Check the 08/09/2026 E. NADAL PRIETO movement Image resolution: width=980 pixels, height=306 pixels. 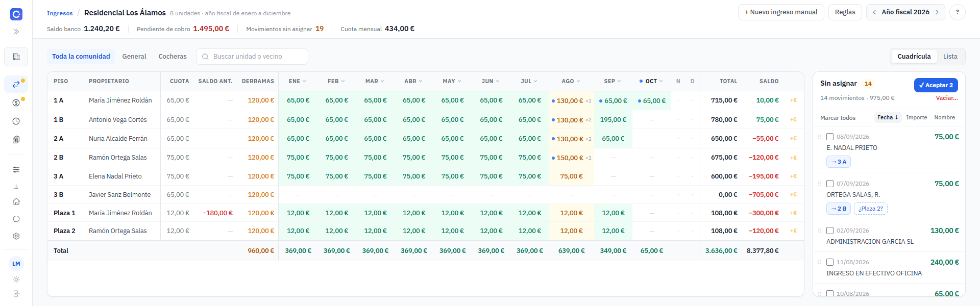pos(830,137)
